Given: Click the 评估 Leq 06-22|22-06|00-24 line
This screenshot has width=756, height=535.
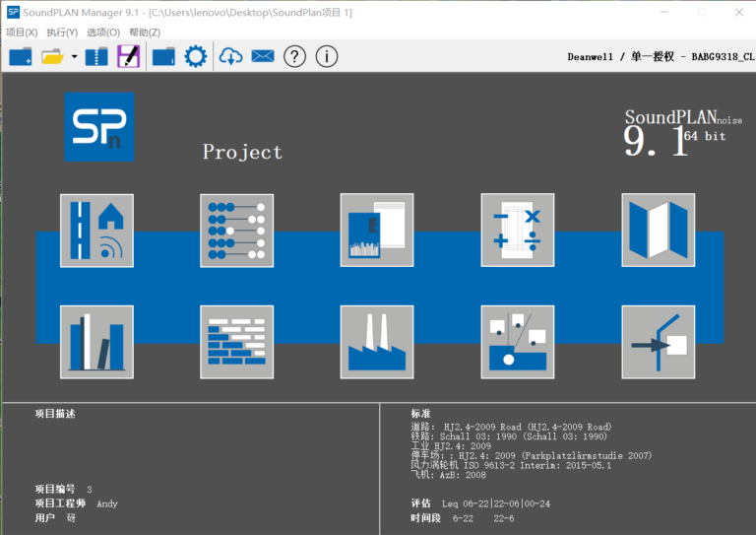Looking at the screenshot, I should pos(480,503).
